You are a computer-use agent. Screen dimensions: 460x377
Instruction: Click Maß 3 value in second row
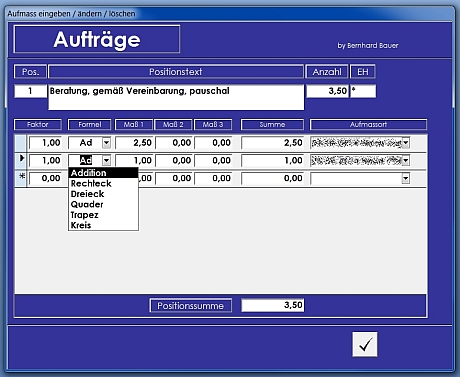click(213, 161)
